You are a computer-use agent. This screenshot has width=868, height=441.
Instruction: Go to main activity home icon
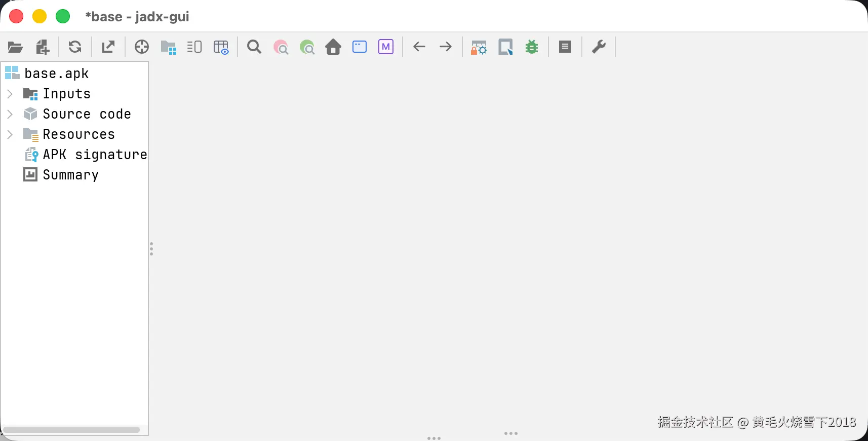(333, 47)
